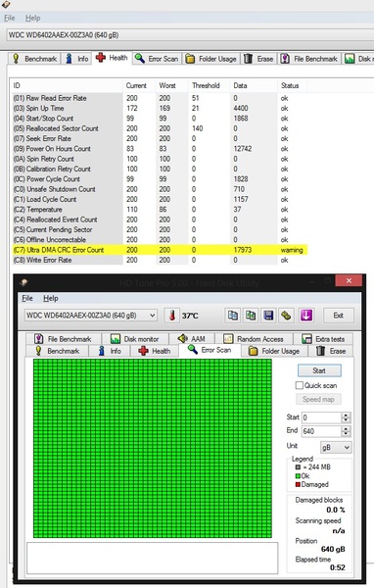The height and width of the screenshot is (588, 374).
Task: Click the End value input field
Action: point(321,431)
